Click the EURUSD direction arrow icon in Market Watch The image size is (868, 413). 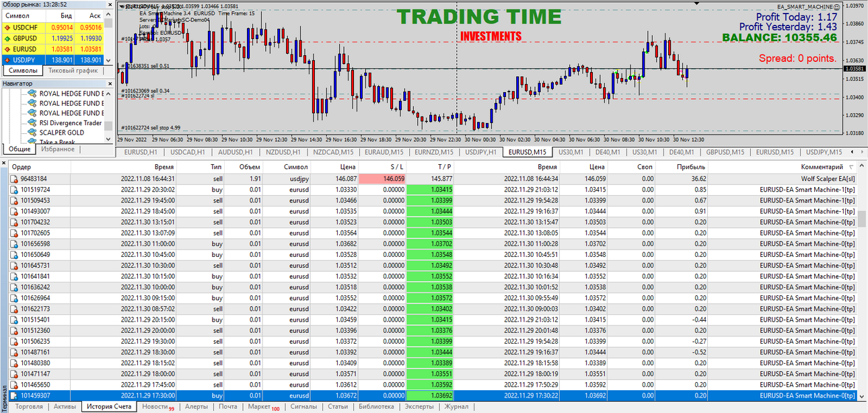[x=7, y=49]
